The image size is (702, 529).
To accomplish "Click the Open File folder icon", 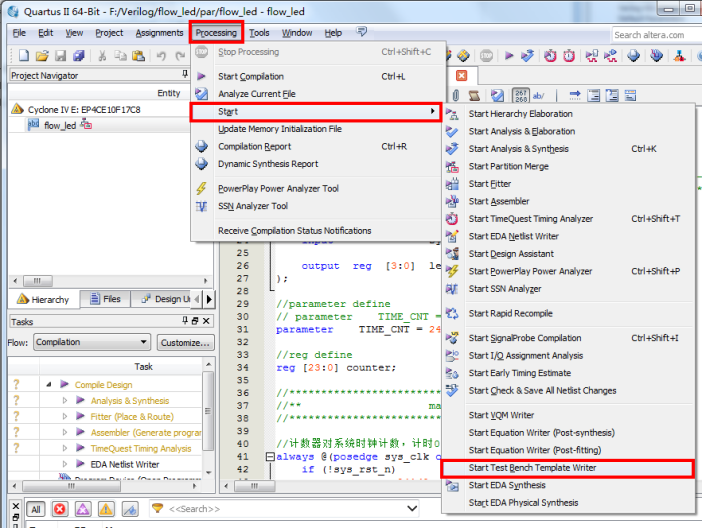I will pos(42,55).
